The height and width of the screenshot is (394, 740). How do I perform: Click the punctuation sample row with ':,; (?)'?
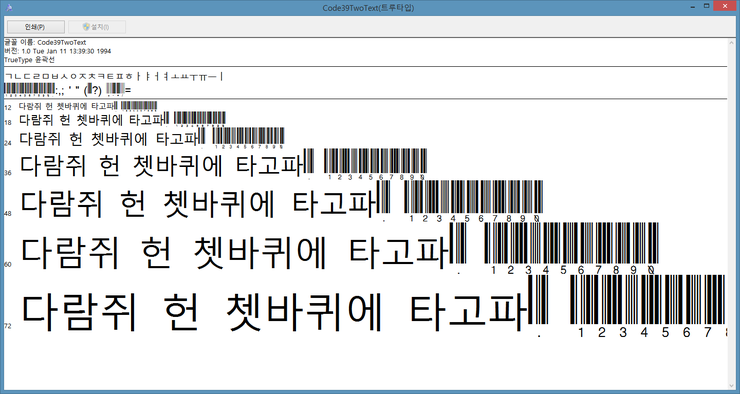[x=67, y=89]
